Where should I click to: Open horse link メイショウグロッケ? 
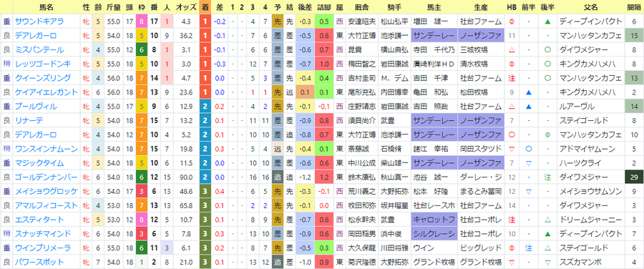(x=46, y=192)
